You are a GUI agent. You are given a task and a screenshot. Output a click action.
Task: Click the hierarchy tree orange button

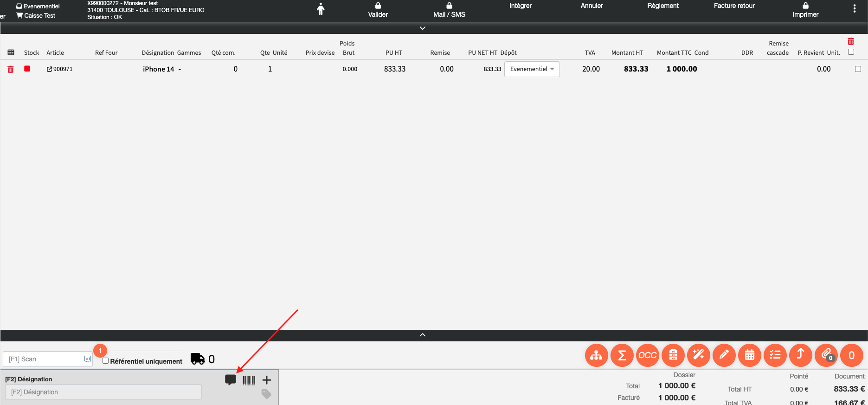pyautogui.click(x=596, y=355)
